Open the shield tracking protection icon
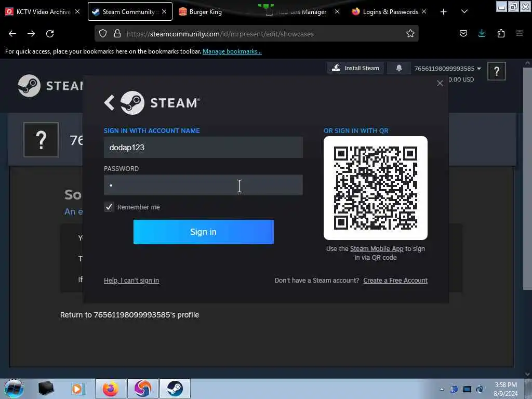This screenshot has width=532, height=399. pyautogui.click(x=103, y=33)
